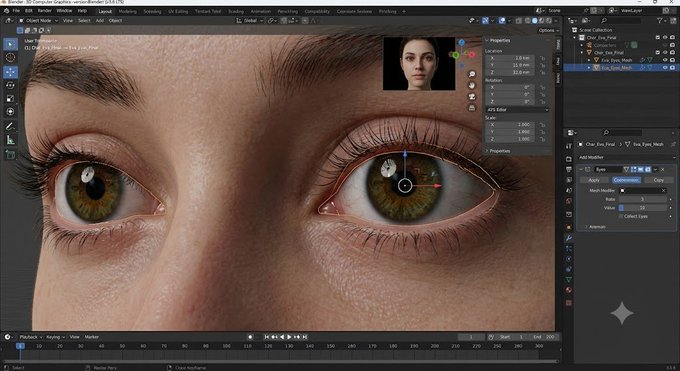Click the character portrait thumbnail
The height and width of the screenshot is (371, 680).
(x=419, y=63)
